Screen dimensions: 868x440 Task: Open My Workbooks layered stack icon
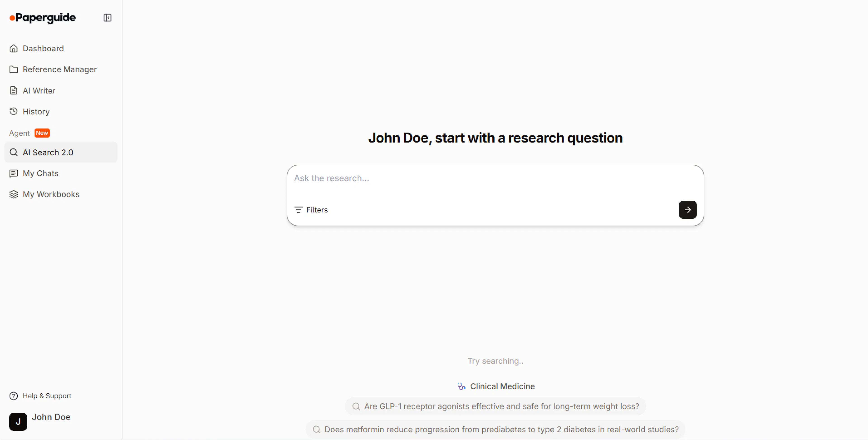[14, 194]
